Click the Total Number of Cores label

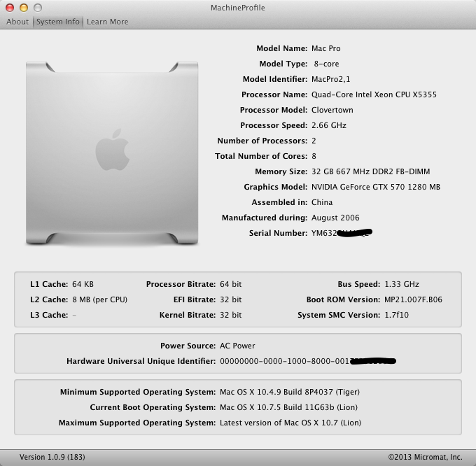261,156
